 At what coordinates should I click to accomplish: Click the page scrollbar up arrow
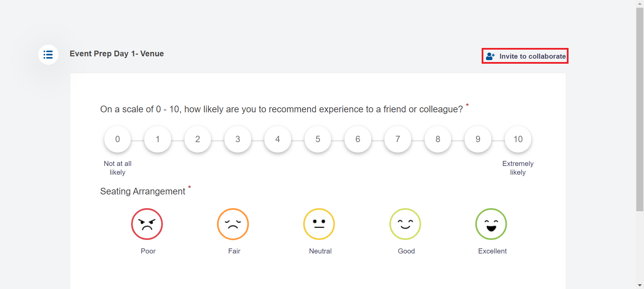640,3
